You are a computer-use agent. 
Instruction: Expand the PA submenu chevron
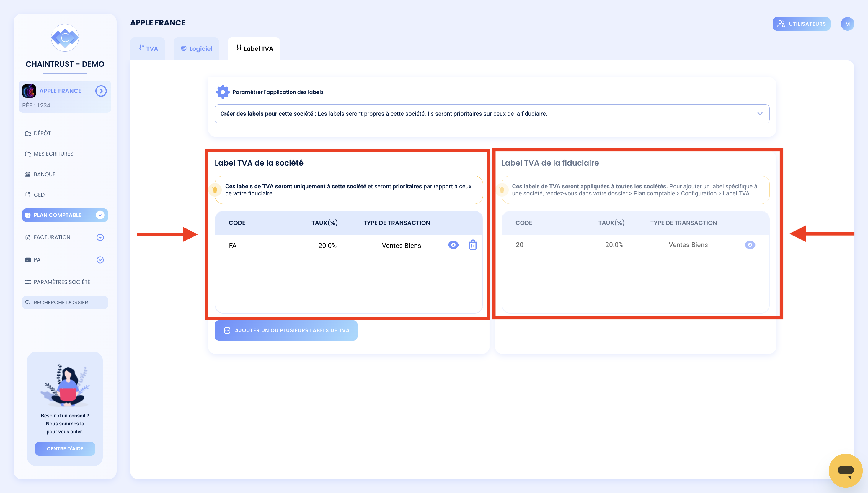[x=100, y=260]
